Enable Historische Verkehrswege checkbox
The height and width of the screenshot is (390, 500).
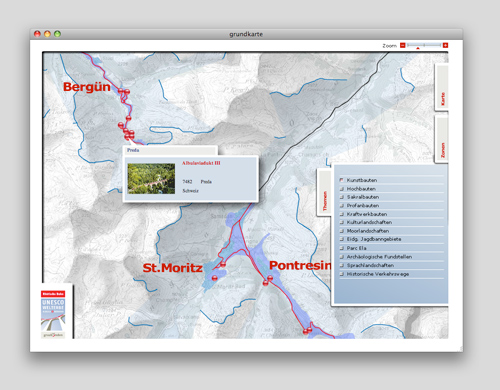click(341, 274)
